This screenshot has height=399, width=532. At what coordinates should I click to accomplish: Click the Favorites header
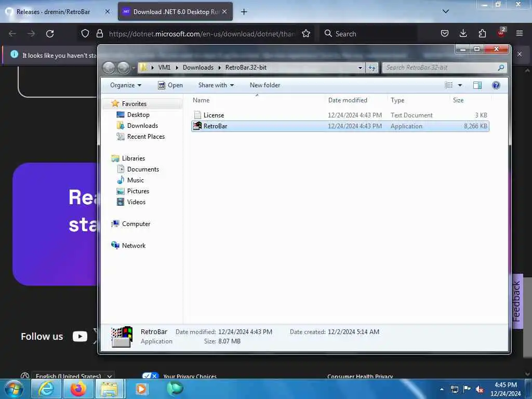point(134,103)
